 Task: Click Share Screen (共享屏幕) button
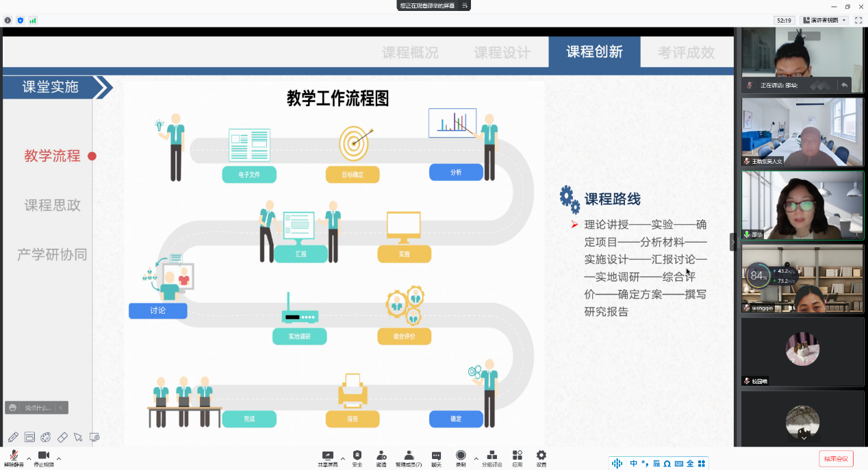(x=328, y=458)
